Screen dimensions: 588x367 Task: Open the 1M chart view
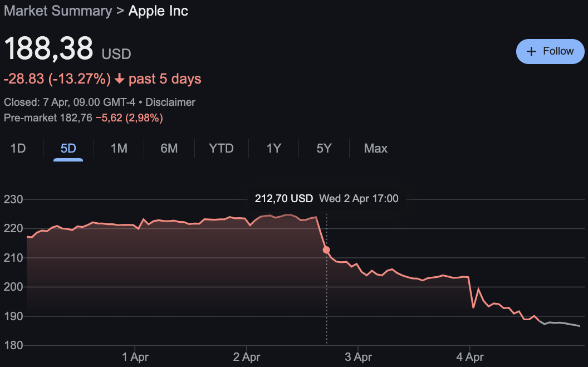click(118, 148)
